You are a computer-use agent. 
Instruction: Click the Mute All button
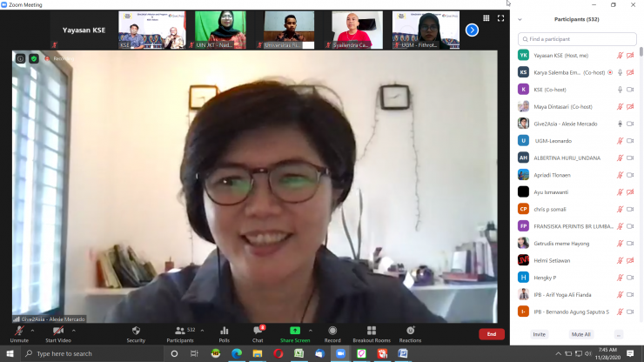[x=581, y=334]
